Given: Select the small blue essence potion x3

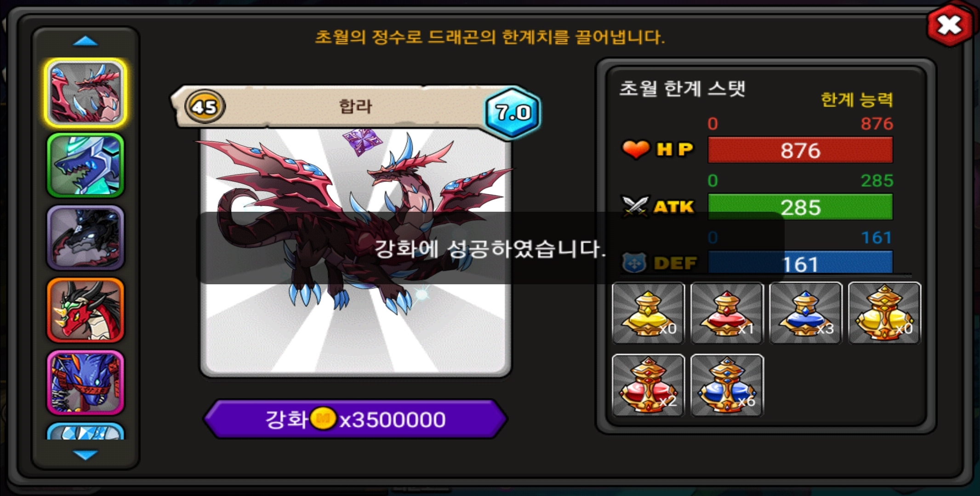Looking at the screenshot, I should [x=806, y=313].
